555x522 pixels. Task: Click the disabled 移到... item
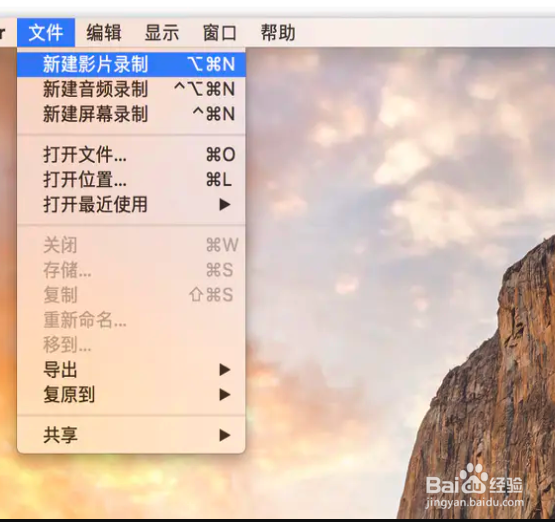(x=131, y=345)
